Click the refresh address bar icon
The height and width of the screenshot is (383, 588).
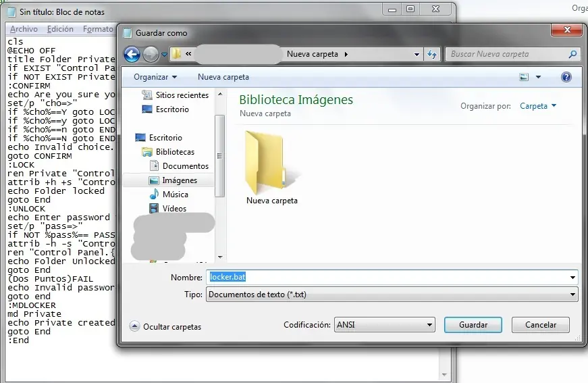coord(433,54)
